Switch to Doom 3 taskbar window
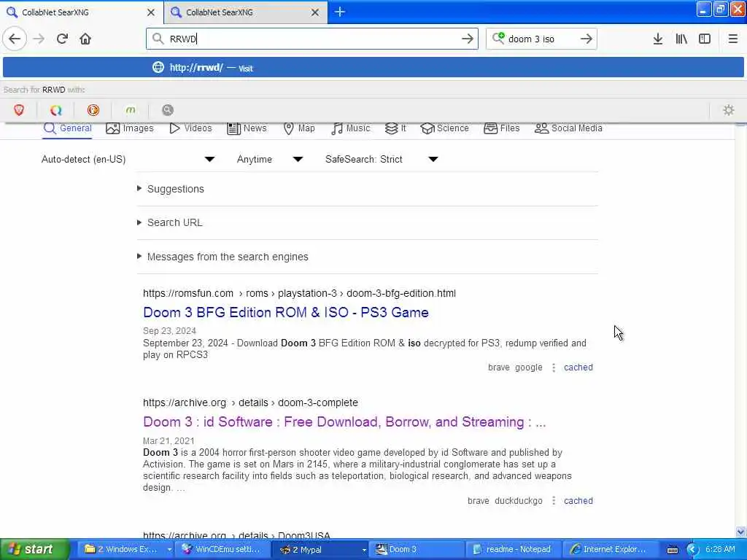Image resolution: width=747 pixels, height=560 pixels. coord(417,550)
